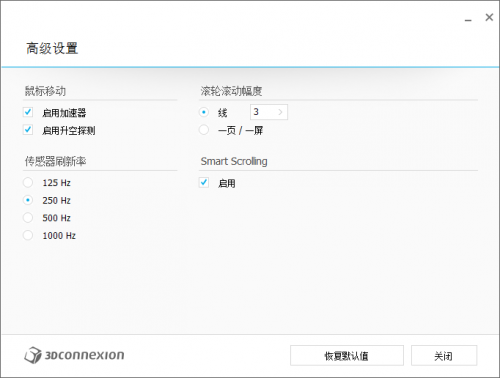This screenshot has height=378, width=500.
Task: Select the 线 scroll option
Action: click(x=204, y=112)
